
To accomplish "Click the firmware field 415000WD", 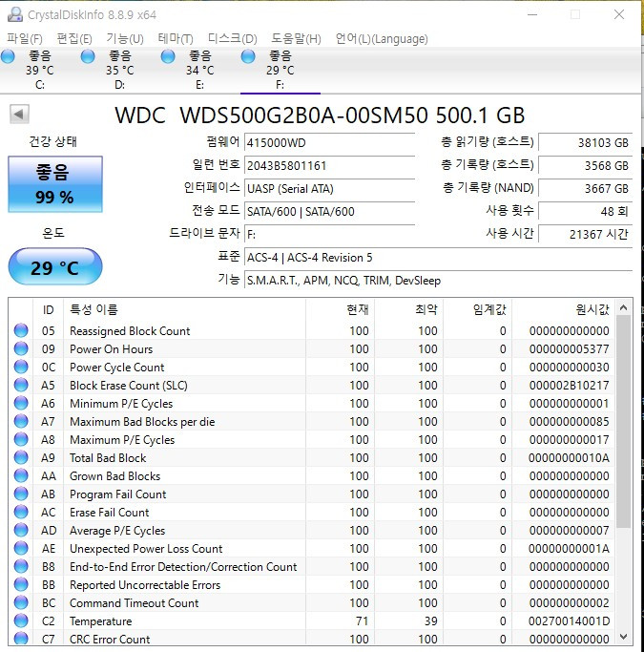I will pyautogui.click(x=329, y=143).
